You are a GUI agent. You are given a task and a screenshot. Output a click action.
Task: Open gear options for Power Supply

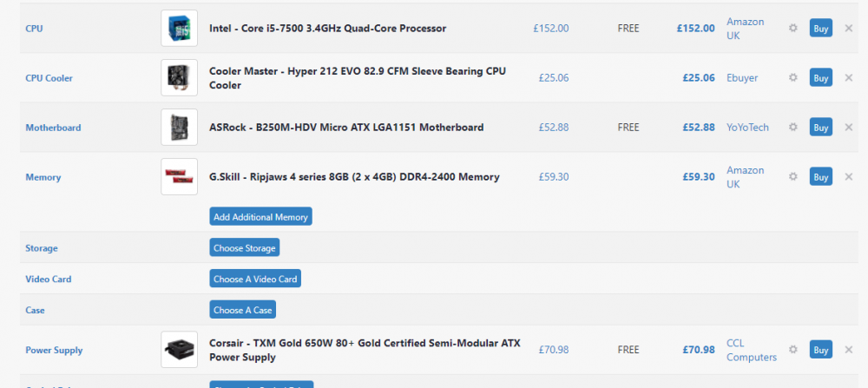(792, 349)
